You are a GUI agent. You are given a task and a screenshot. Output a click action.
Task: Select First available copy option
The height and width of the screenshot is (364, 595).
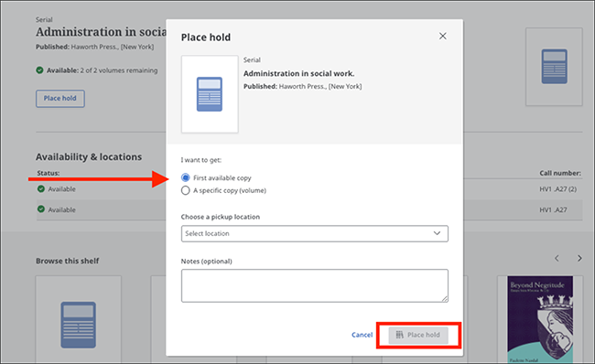pyautogui.click(x=185, y=177)
